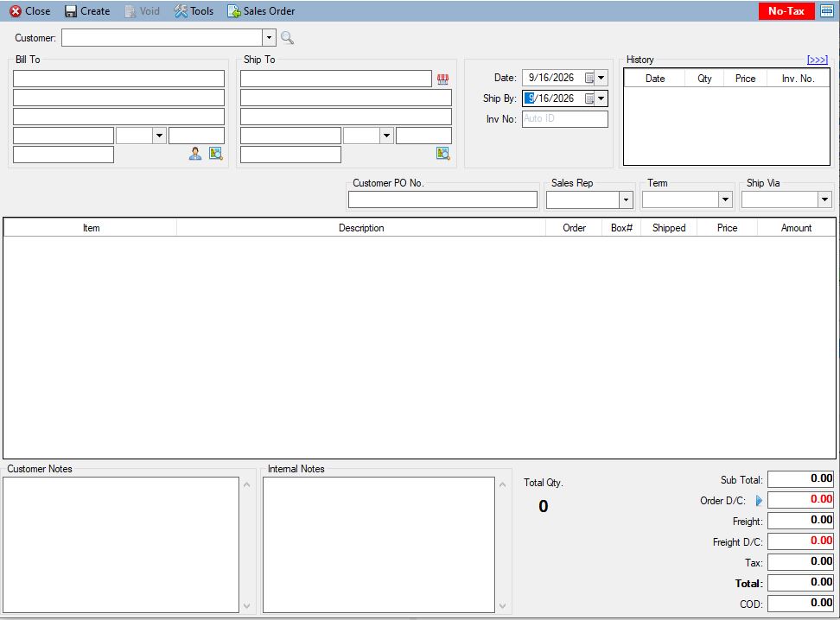This screenshot has width=840, height=620.
Task: Click the Item column header
Action: [x=91, y=228]
